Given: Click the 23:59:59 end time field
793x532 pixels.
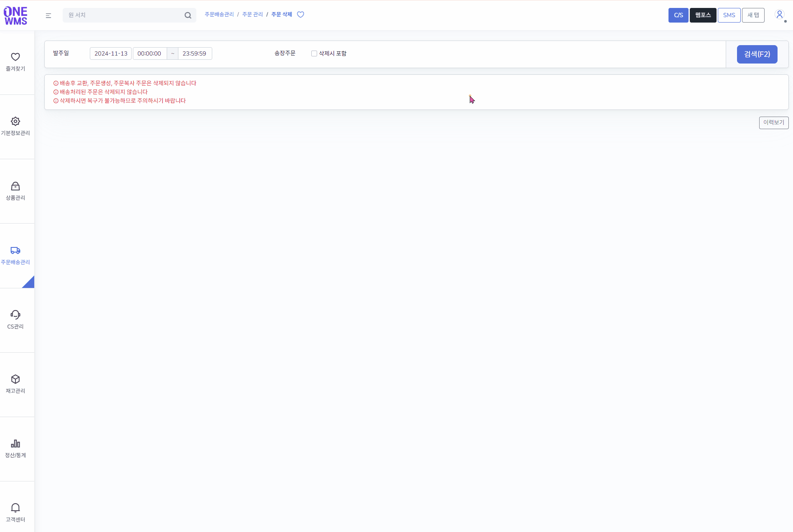Looking at the screenshot, I should click(195, 53).
